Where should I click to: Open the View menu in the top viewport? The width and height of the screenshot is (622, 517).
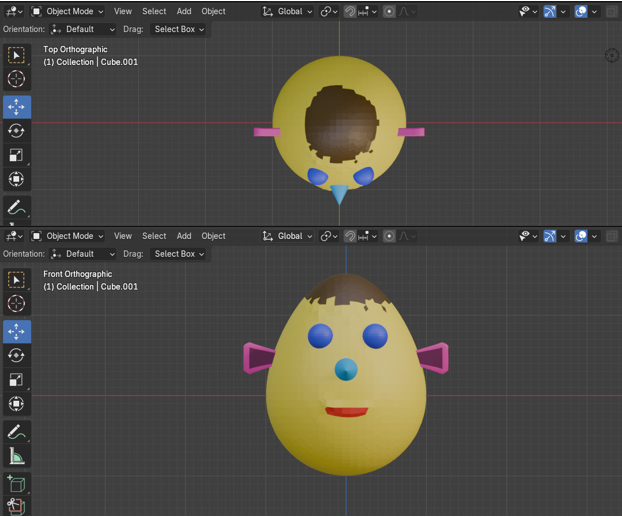(122, 12)
